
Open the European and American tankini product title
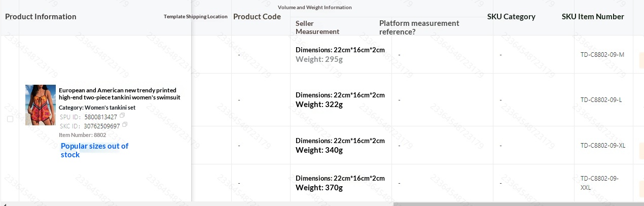[119, 94]
